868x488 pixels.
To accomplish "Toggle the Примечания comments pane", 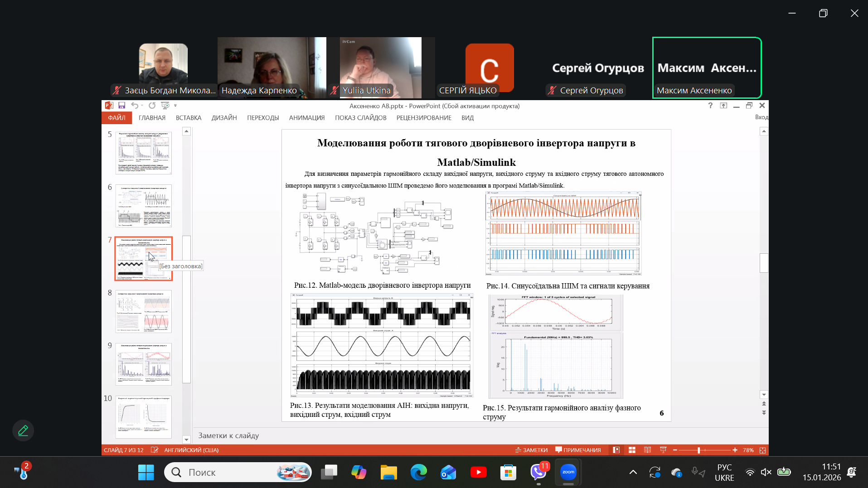I will [578, 450].
